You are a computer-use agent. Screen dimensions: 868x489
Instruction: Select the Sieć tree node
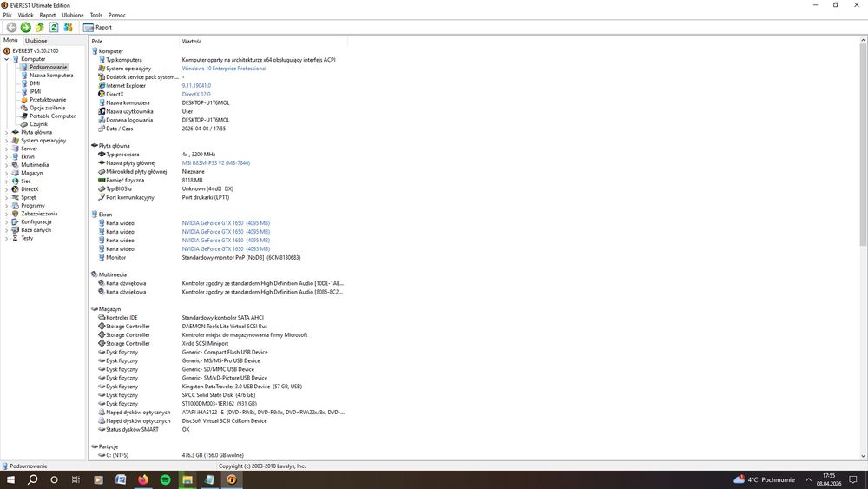tap(26, 181)
